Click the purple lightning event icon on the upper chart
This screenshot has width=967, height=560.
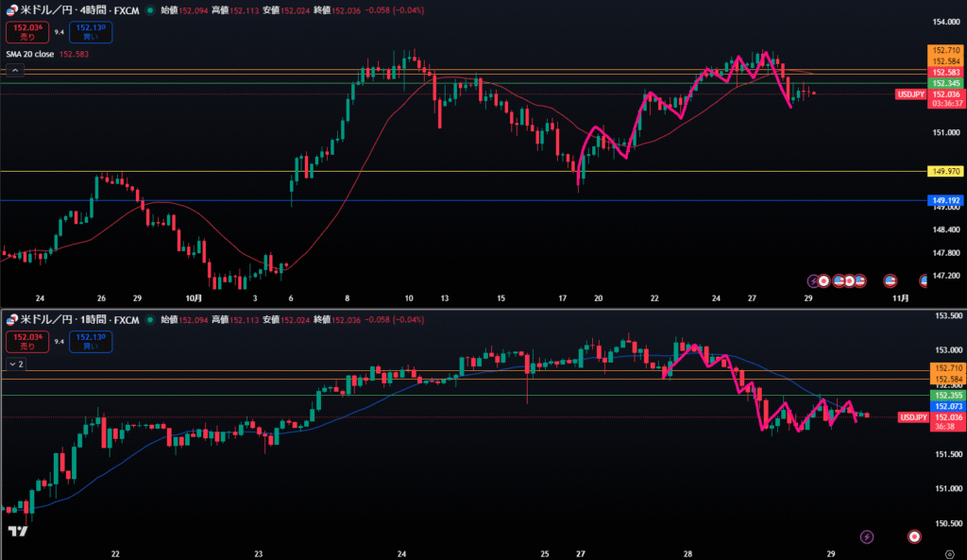coord(812,280)
